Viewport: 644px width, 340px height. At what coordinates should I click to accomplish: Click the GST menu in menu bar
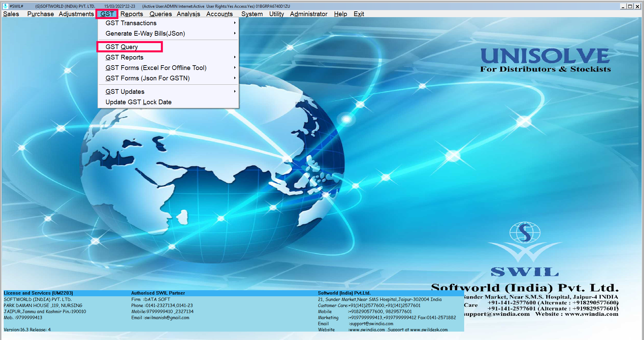pos(107,14)
